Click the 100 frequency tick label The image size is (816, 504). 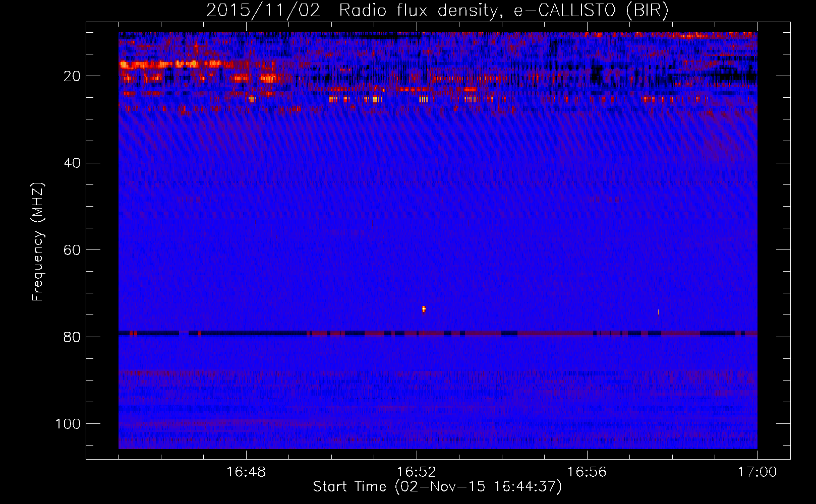point(68,424)
